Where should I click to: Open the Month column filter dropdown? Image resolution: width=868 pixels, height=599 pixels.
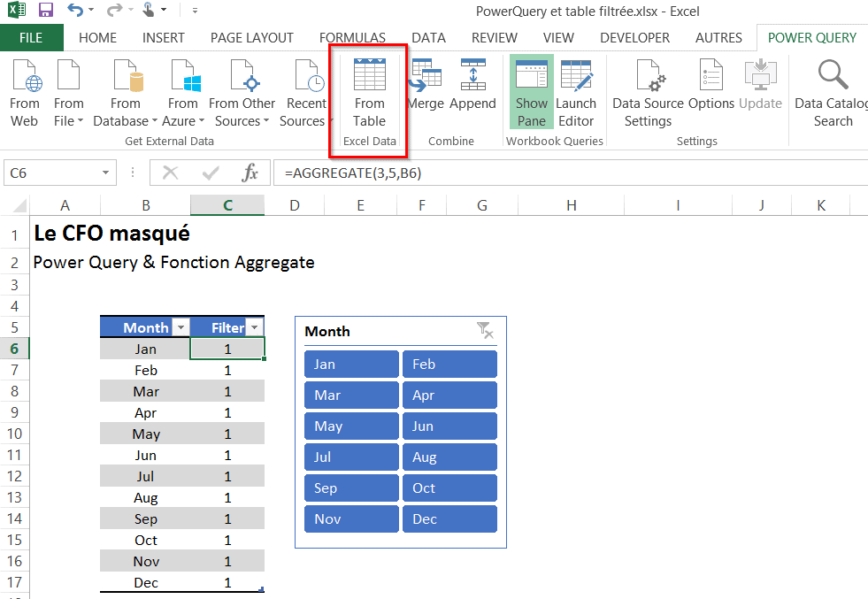coord(181,327)
